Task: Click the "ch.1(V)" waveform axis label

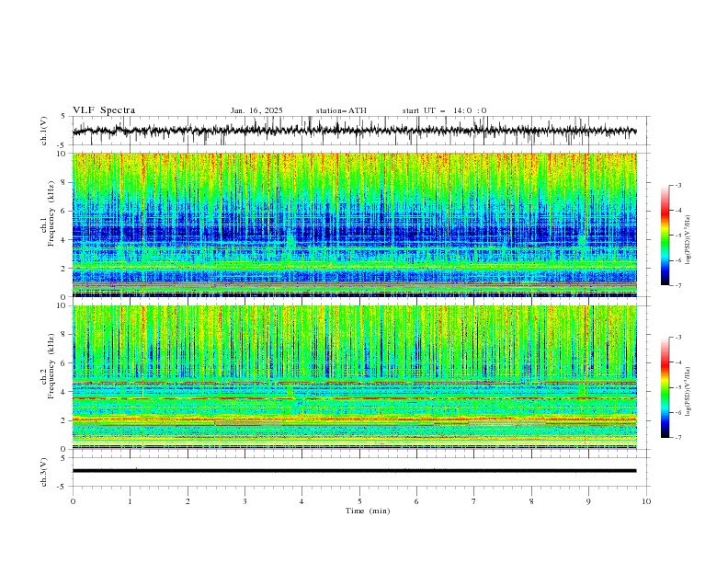Action: tap(44, 131)
